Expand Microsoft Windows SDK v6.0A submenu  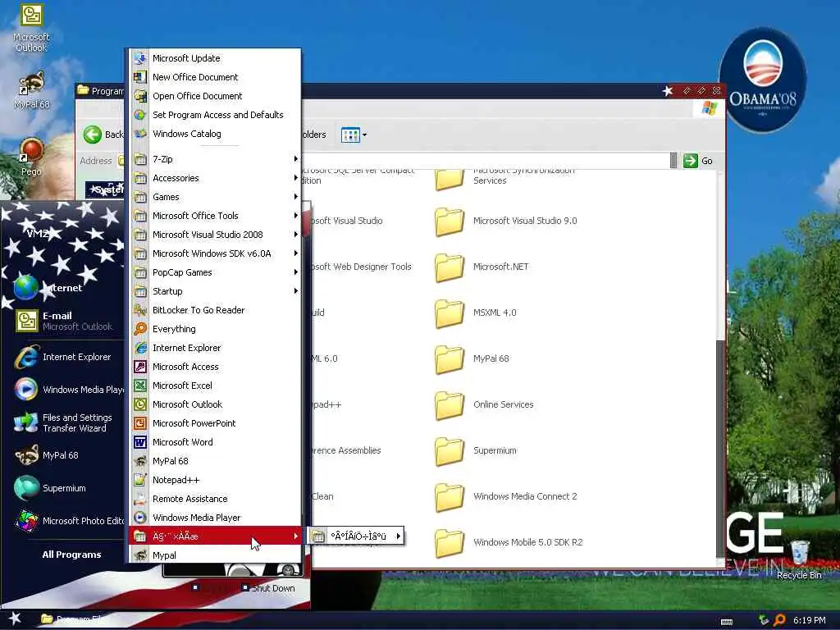pyautogui.click(x=214, y=253)
